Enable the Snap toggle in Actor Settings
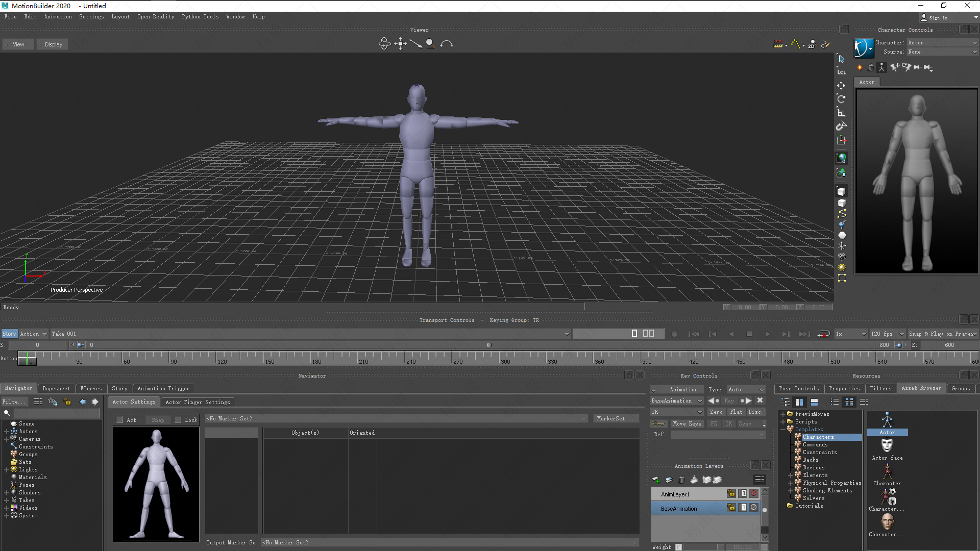980x551 pixels. click(158, 419)
